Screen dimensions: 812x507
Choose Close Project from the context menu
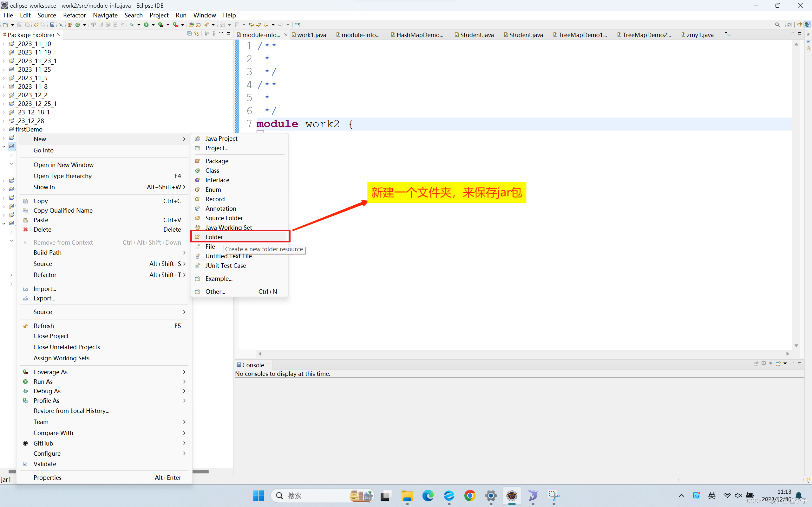pyautogui.click(x=51, y=336)
